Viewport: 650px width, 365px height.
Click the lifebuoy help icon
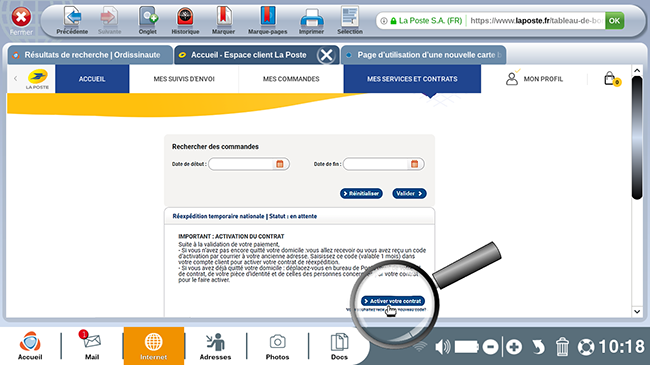586,347
